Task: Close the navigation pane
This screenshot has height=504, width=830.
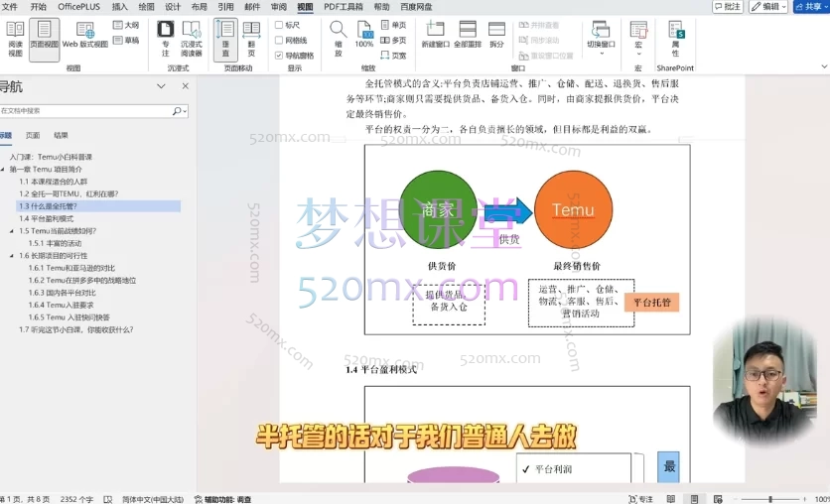Action: coord(186,86)
